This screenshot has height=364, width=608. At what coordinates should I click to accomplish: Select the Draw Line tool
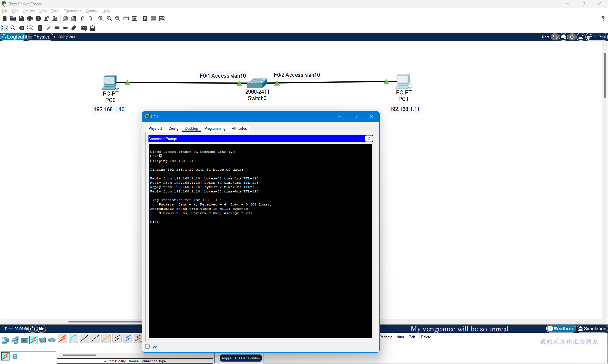(x=49, y=28)
